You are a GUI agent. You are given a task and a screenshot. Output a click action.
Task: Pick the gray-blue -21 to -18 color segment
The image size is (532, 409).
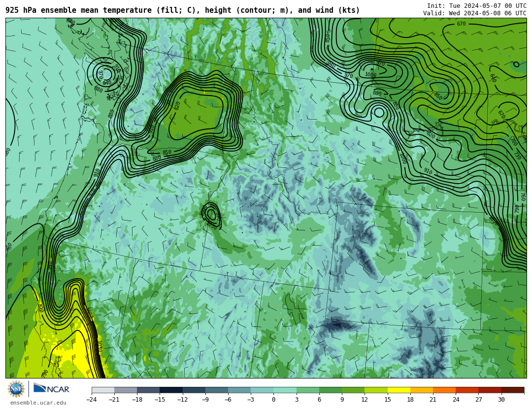(126, 390)
